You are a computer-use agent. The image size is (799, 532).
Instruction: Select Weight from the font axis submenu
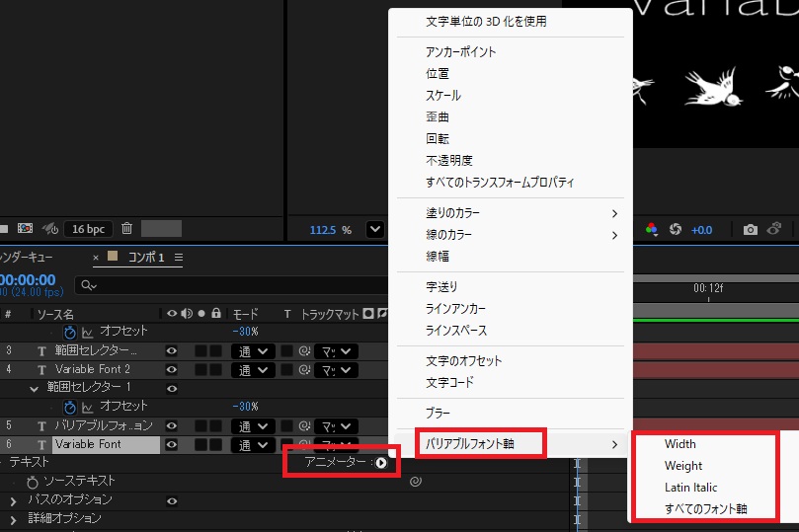pos(683,466)
